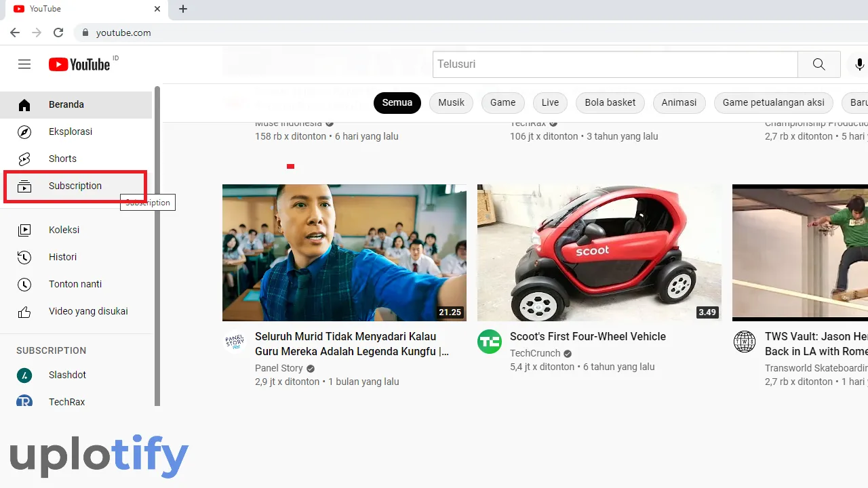Screen dimensions: 868x488
Task: Open the TWS Vault video title
Action: (x=816, y=344)
